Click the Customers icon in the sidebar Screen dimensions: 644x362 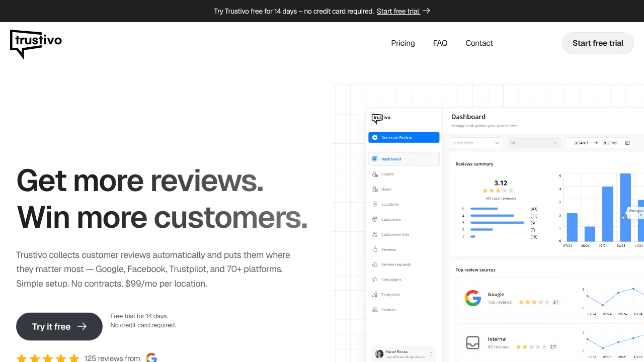click(x=375, y=219)
